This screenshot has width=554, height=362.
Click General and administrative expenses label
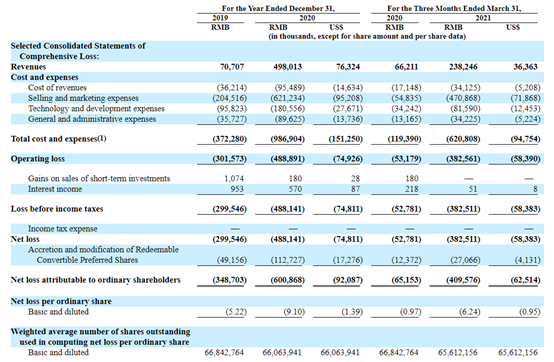pyautogui.click(x=92, y=119)
